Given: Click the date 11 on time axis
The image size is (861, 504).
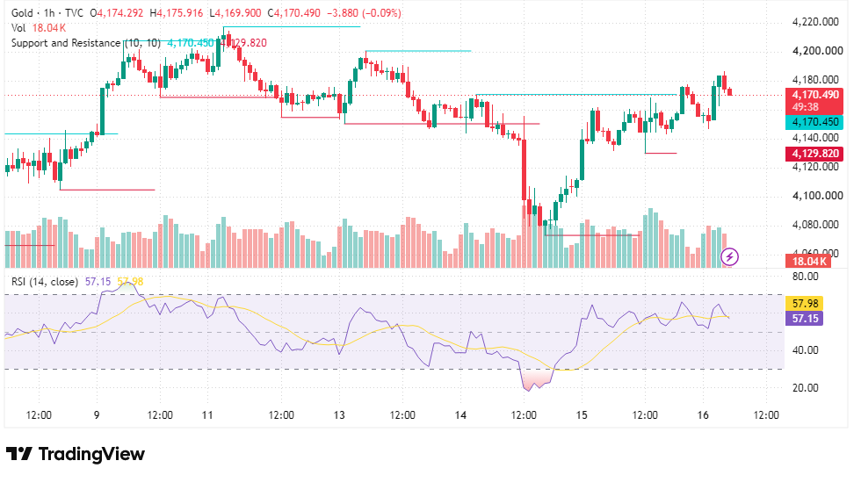Looking at the screenshot, I should pos(207,415).
